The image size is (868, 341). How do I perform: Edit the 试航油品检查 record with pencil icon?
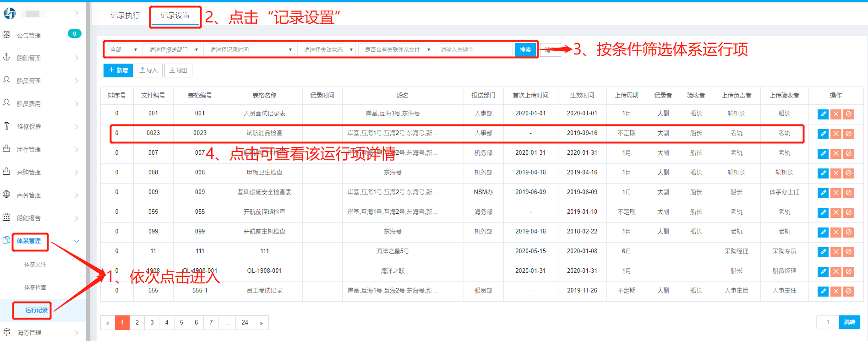pyautogui.click(x=823, y=134)
